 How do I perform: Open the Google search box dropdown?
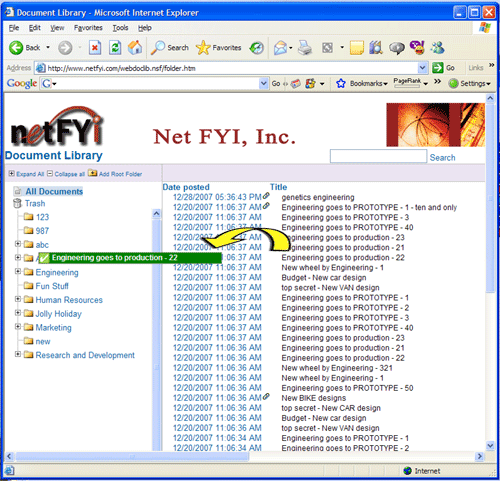pos(263,83)
